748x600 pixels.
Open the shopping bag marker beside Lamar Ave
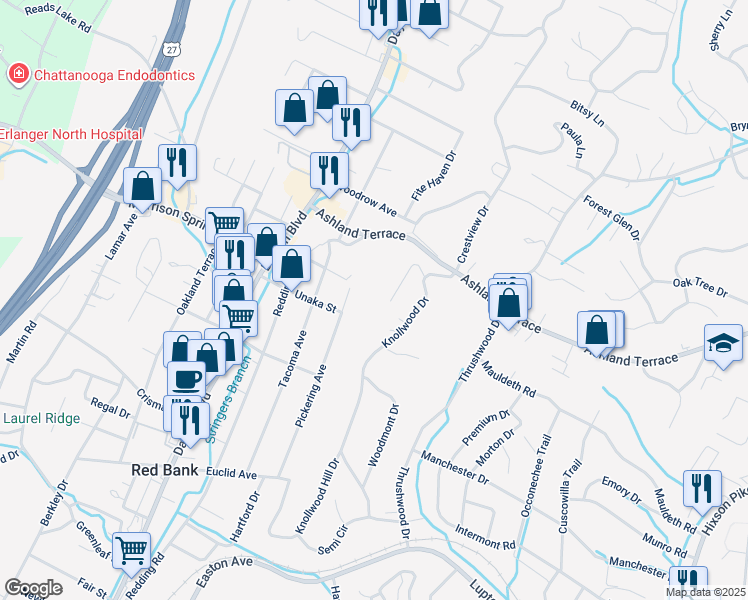point(143,185)
